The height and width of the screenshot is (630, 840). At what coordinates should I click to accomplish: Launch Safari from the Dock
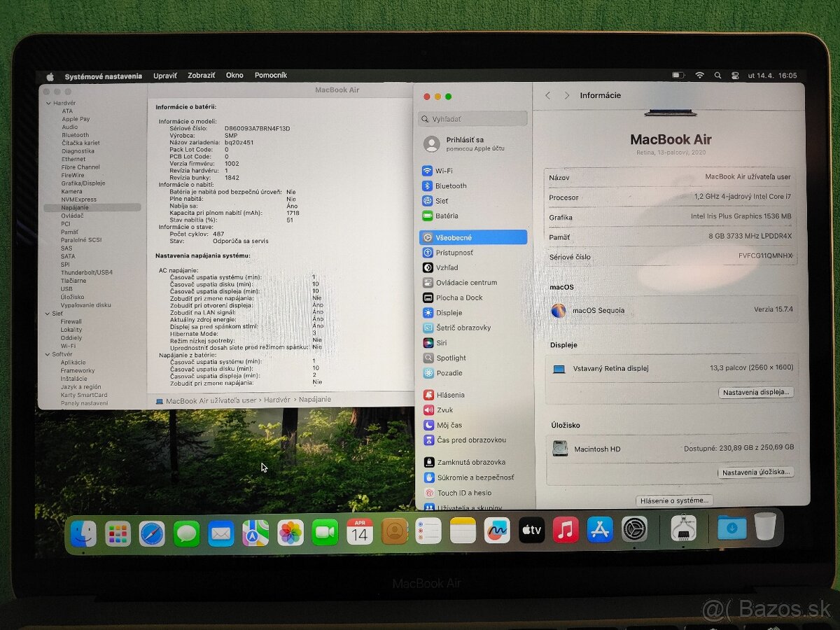[153, 533]
